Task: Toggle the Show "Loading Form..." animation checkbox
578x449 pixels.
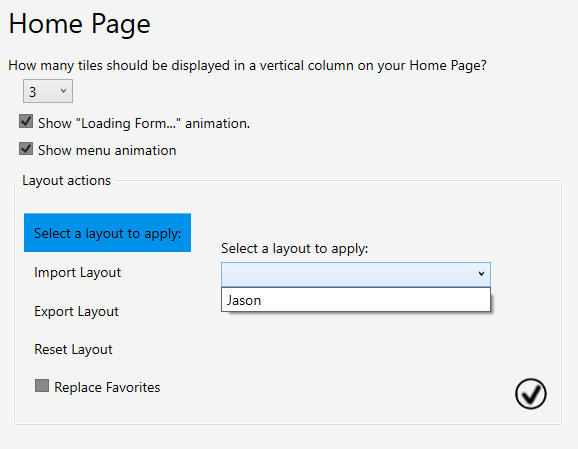Action: pos(26,121)
